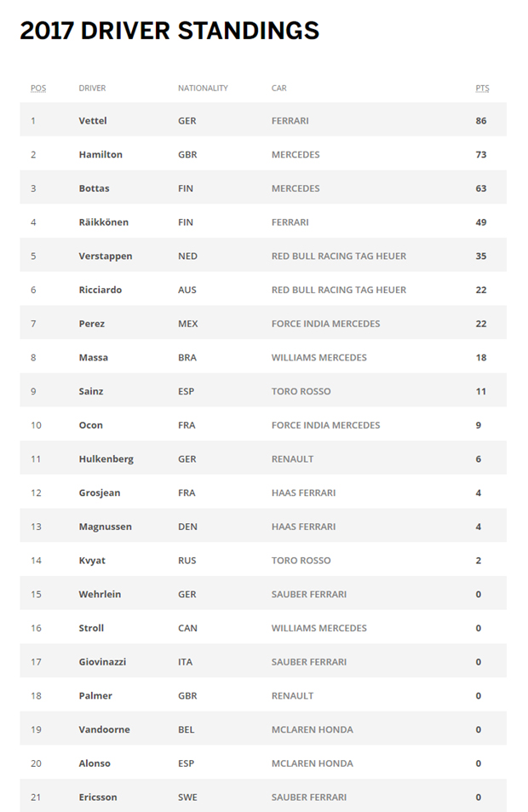Click driver name Räikkönen
Viewport: 528px width, 812px height.
point(104,222)
